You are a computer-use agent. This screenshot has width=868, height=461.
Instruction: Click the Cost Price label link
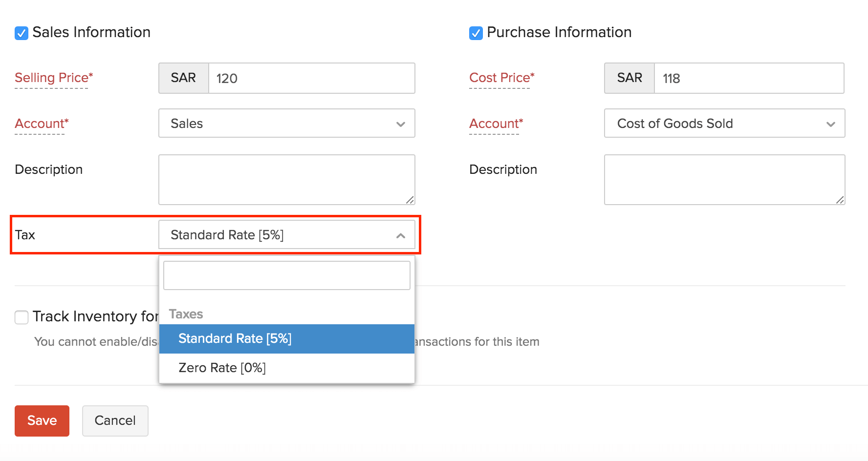500,78
